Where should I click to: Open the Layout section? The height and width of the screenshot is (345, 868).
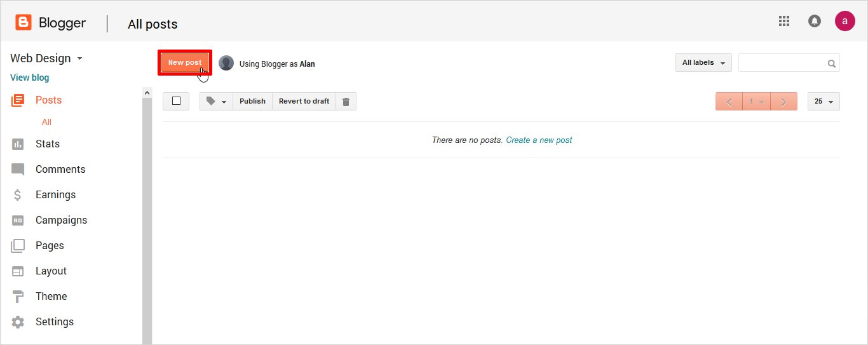[51, 271]
